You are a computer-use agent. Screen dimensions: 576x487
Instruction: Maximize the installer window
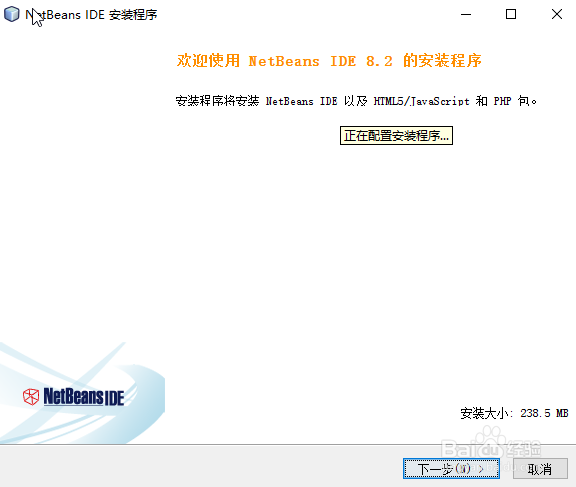click(x=511, y=14)
